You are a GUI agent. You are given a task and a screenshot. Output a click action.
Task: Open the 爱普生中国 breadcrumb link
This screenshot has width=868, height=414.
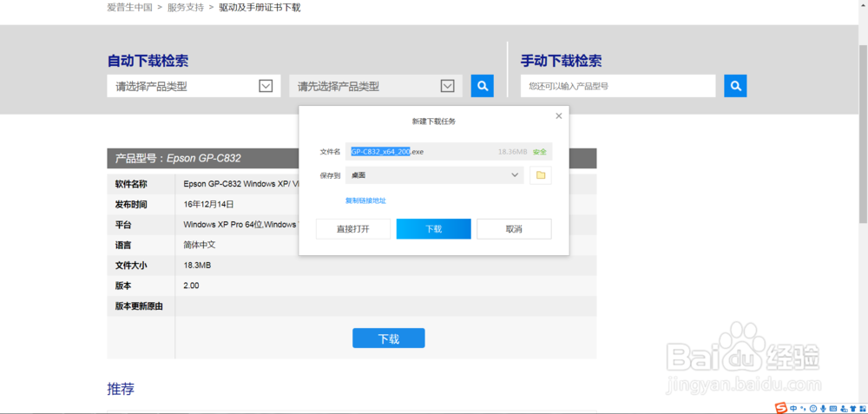coord(129,8)
